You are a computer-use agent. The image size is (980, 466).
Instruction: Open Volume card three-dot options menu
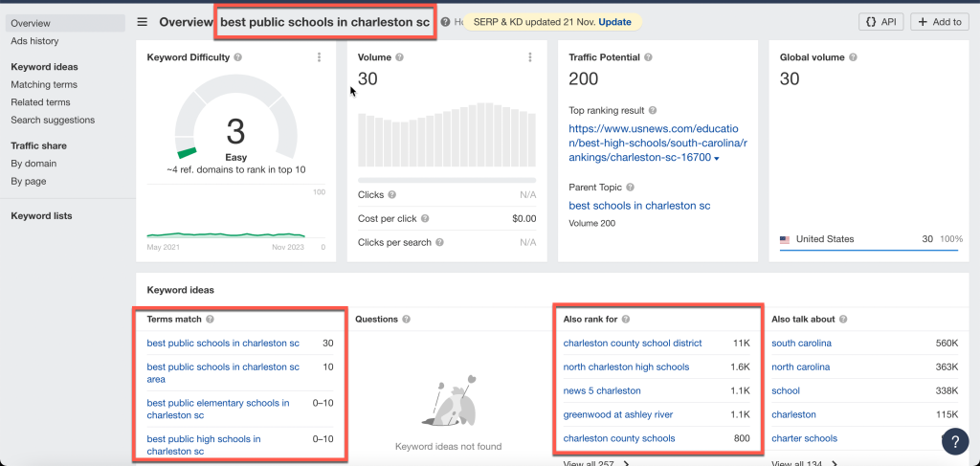click(x=529, y=57)
